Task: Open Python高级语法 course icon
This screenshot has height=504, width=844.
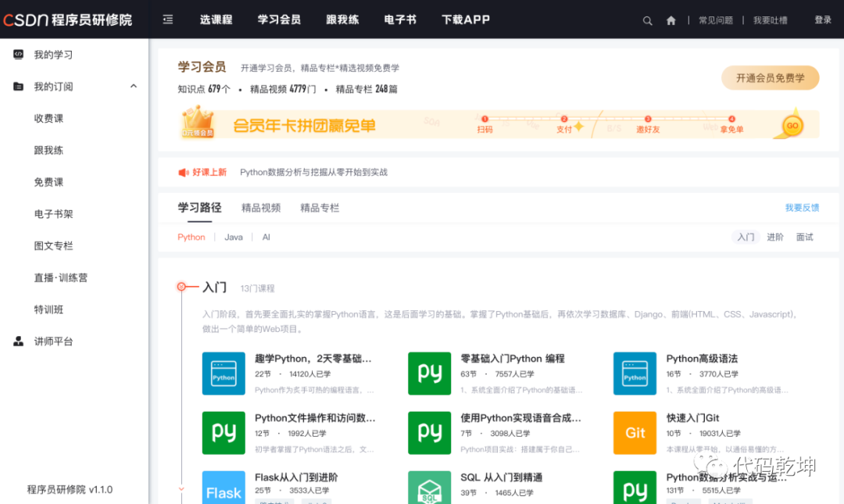Action: [x=635, y=374]
